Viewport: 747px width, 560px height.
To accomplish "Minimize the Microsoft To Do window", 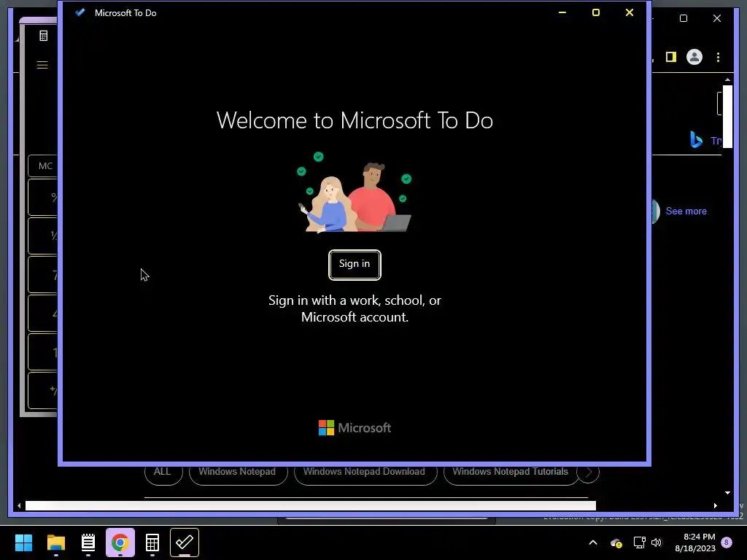I will click(x=562, y=12).
